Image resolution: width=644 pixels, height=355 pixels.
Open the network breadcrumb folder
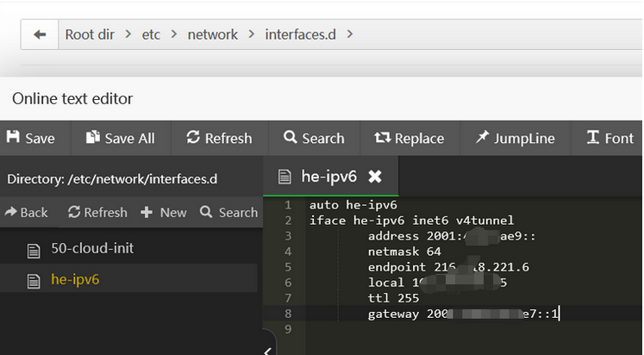click(212, 34)
